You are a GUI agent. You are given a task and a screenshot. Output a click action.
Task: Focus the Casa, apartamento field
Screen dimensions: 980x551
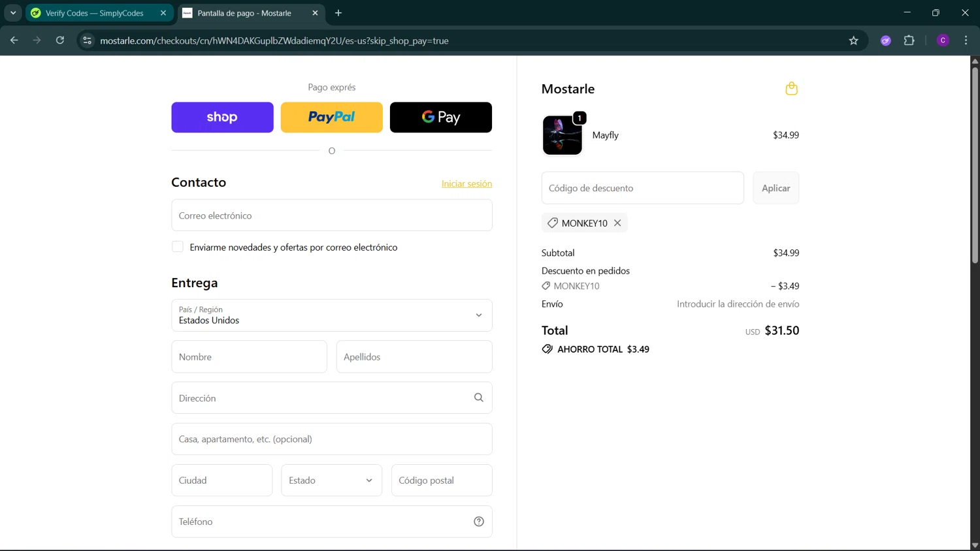click(332, 439)
